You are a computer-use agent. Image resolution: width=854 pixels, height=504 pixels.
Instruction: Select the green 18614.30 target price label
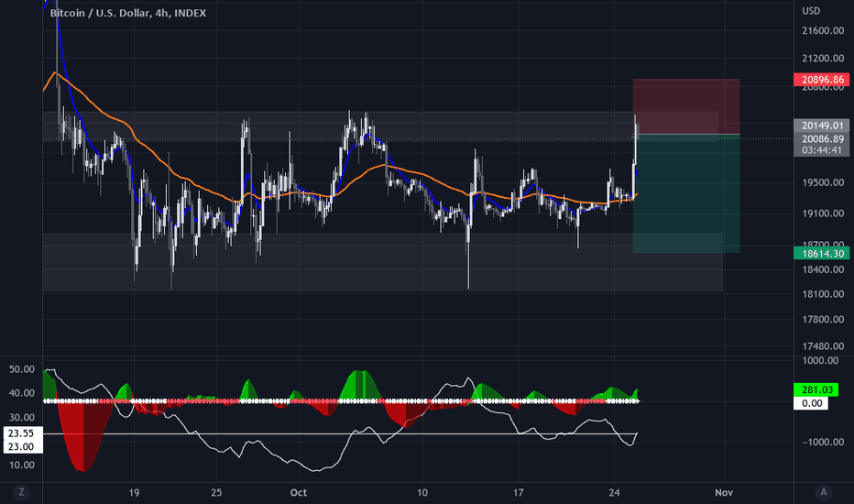[821, 253]
